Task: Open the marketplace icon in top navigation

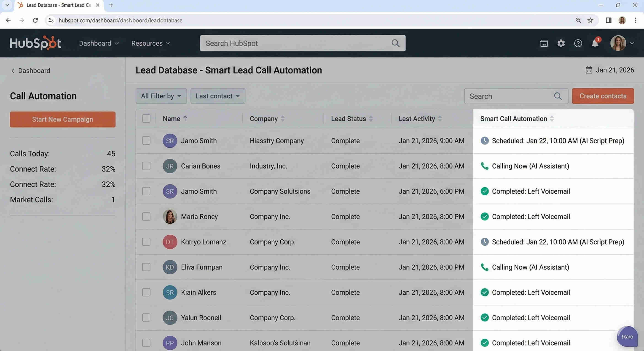Action: pyautogui.click(x=544, y=43)
